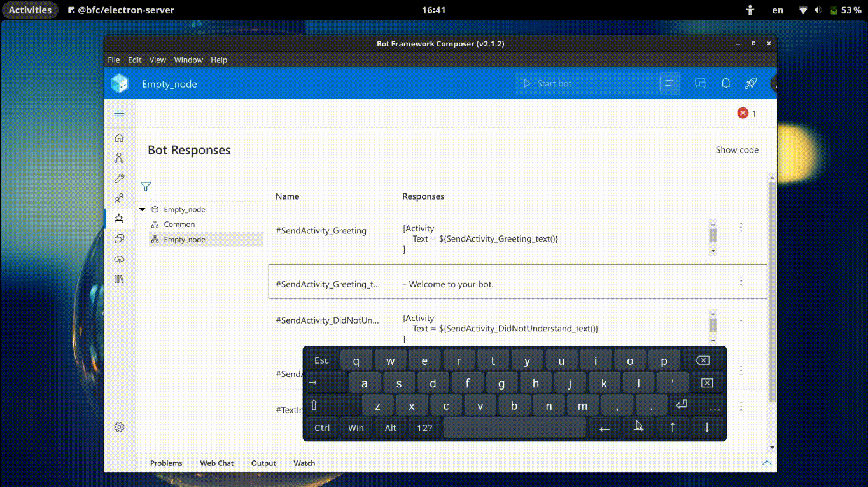The width and height of the screenshot is (868, 487).
Task: Click the red error indicator icon
Action: click(743, 113)
